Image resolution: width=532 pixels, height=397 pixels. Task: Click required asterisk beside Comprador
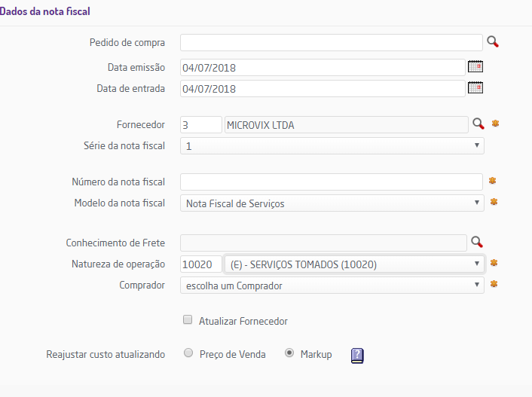coord(494,284)
